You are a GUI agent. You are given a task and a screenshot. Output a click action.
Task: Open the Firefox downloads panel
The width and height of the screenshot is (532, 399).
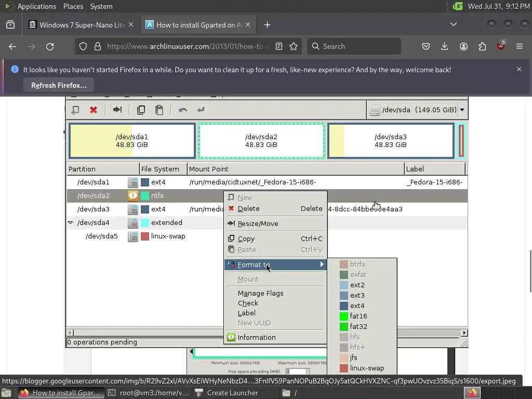pos(445,46)
